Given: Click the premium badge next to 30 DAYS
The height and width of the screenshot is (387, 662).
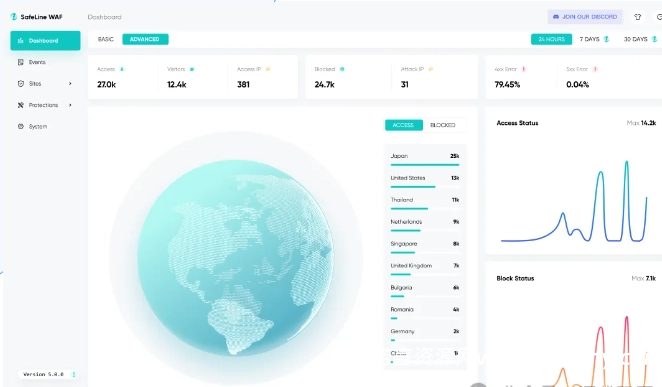Looking at the screenshot, I should [x=654, y=39].
